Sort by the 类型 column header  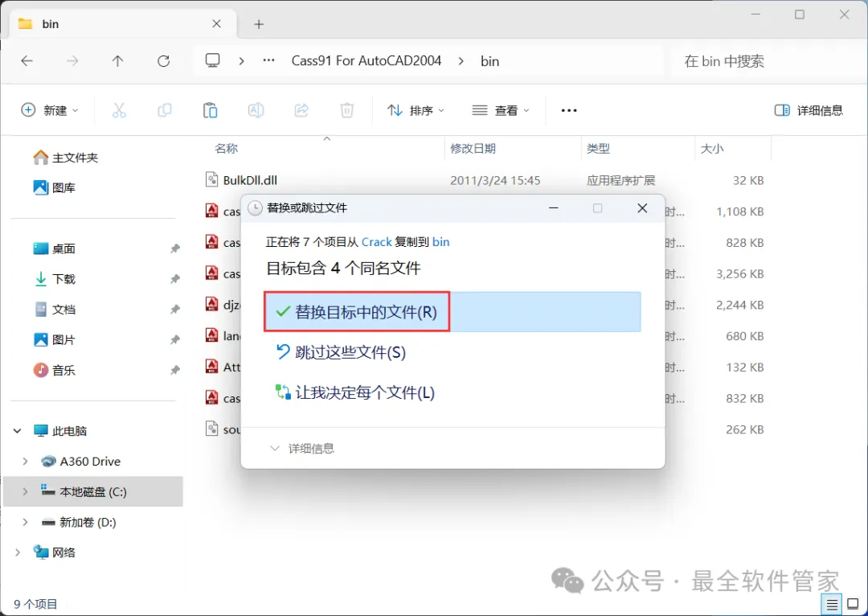[x=598, y=149]
